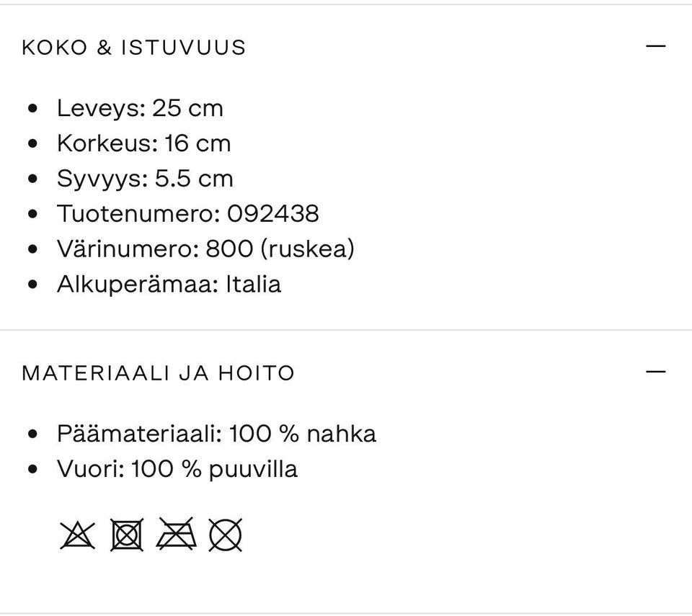Select the Päämateriaali: 100 % nahka line
The width and height of the screenshot is (692, 616).
coord(217,433)
